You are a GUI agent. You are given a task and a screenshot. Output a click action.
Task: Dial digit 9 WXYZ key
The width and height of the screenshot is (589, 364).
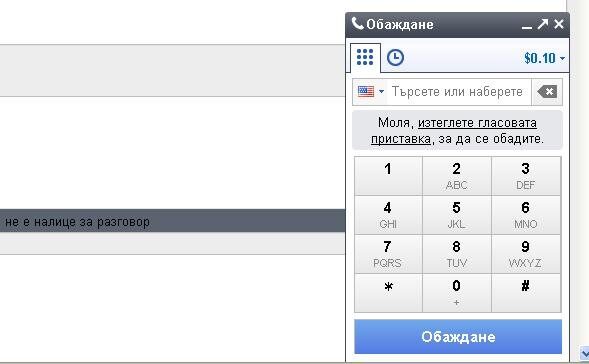click(x=526, y=254)
